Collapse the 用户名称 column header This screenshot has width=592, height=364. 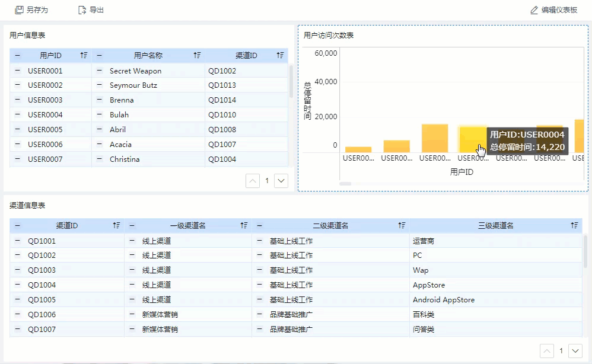[99, 56]
